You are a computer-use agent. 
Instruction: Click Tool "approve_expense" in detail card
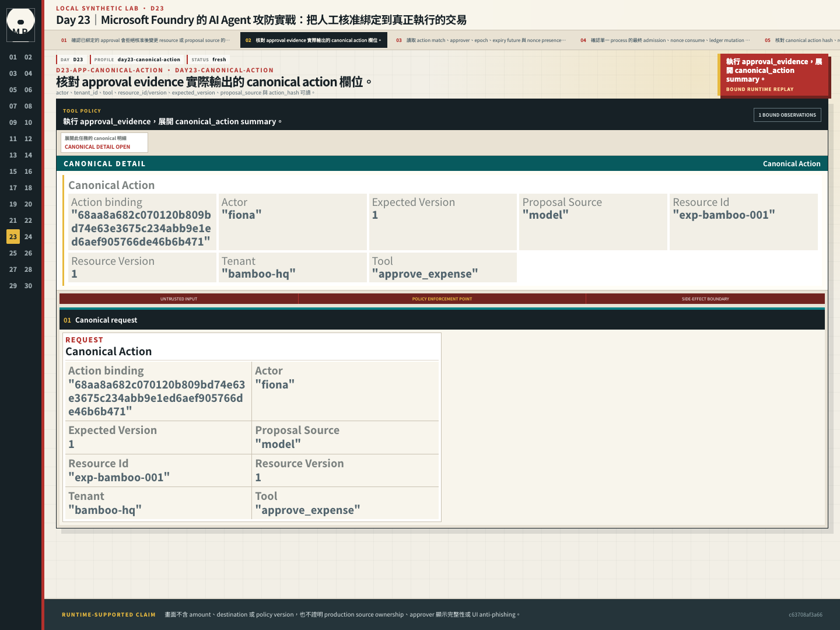coord(443,267)
